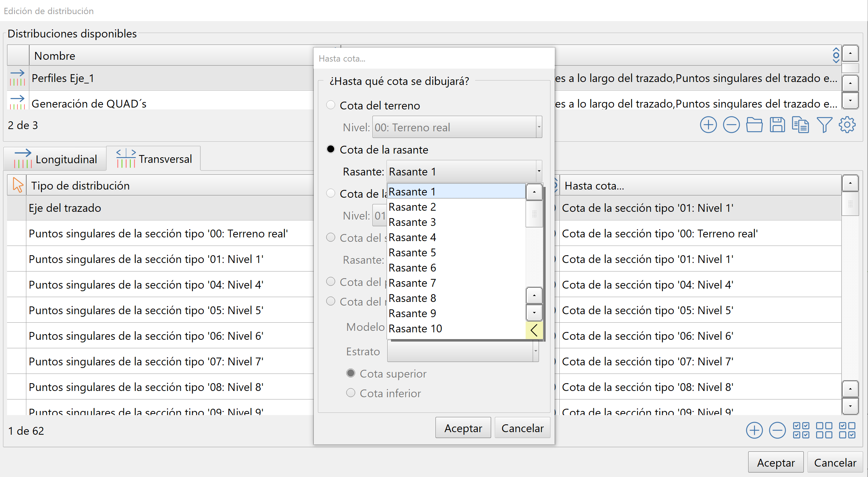Choose the 'Cota inferior' option

point(351,393)
